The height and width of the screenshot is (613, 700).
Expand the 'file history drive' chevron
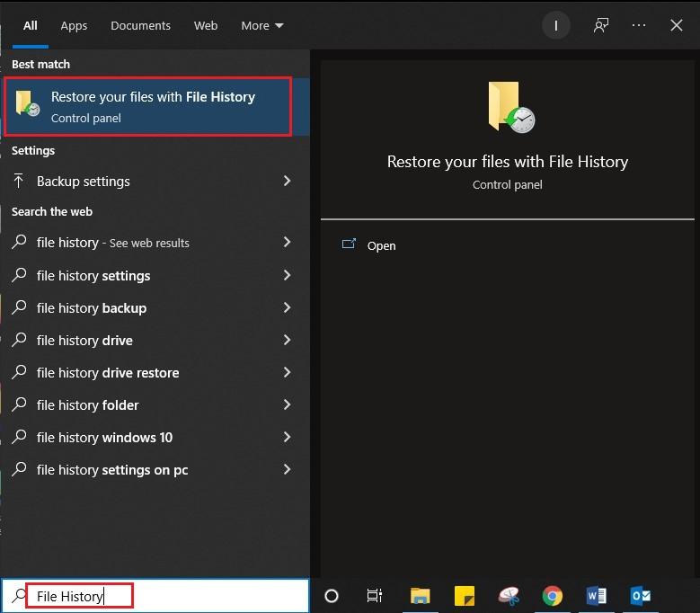287,340
